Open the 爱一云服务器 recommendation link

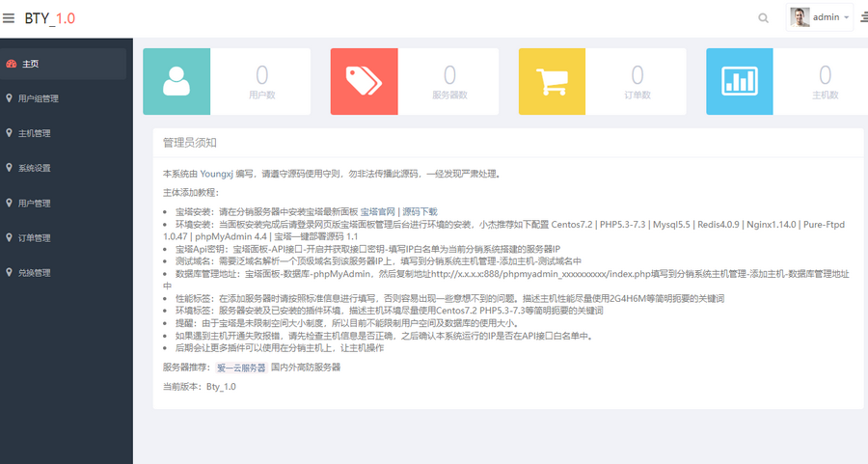240,368
